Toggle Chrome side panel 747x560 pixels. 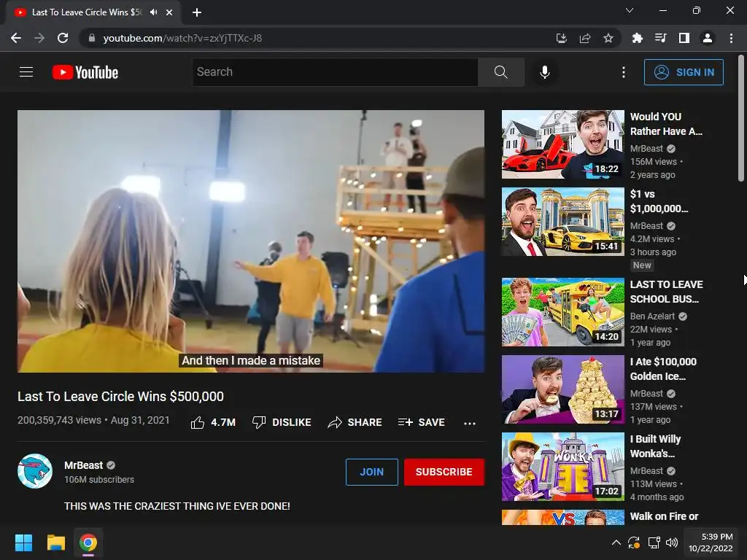point(684,38)
